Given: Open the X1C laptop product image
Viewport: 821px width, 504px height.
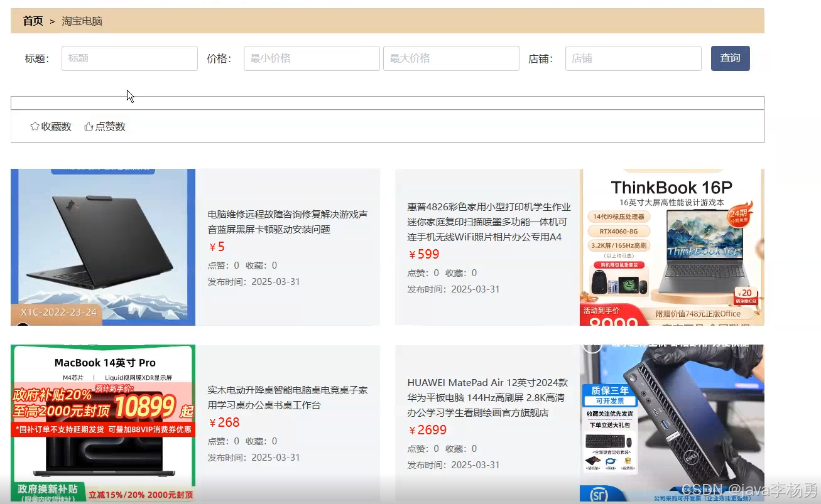Looking at the screenshot, I should pos(103,247).
